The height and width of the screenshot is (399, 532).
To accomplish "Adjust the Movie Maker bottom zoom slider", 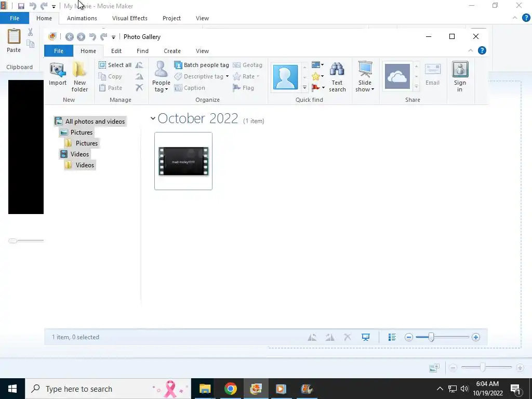I will [483, 367].
